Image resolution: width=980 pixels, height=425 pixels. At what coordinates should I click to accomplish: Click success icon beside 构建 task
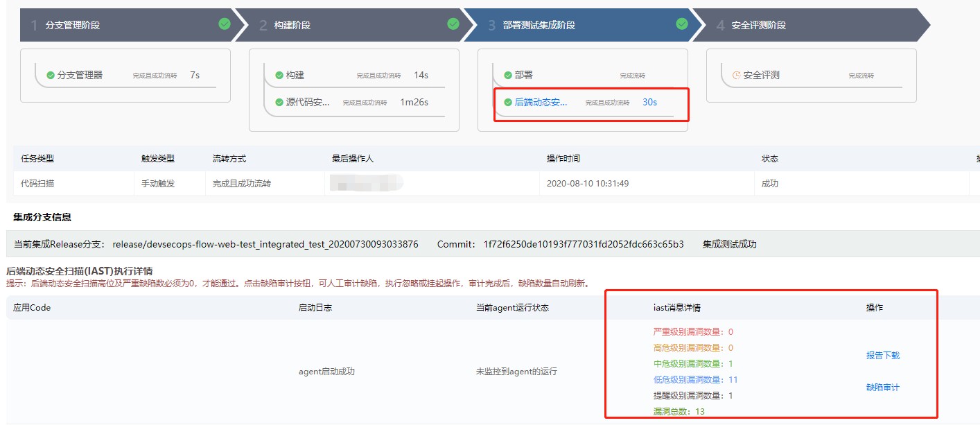(x=279, y=75)
